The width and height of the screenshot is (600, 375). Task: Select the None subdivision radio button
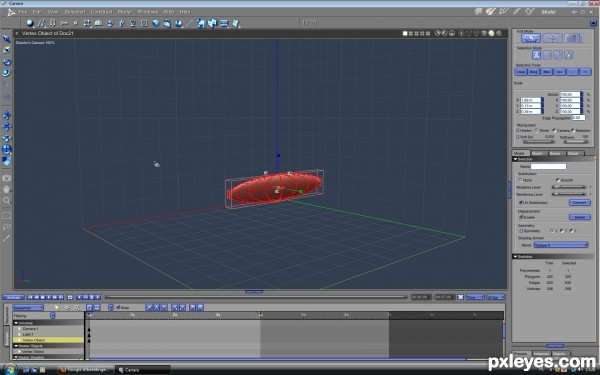pos(520,180)
